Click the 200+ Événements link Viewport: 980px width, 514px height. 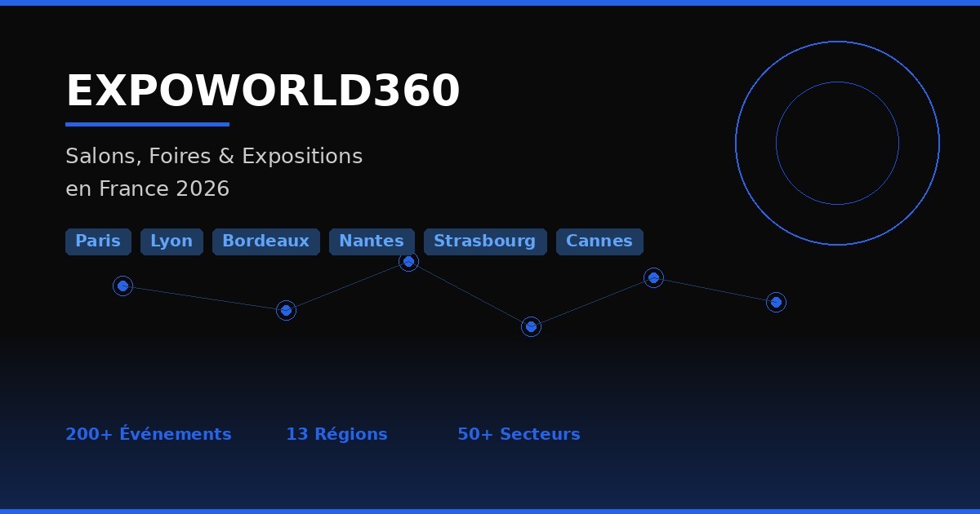point(149,434)
